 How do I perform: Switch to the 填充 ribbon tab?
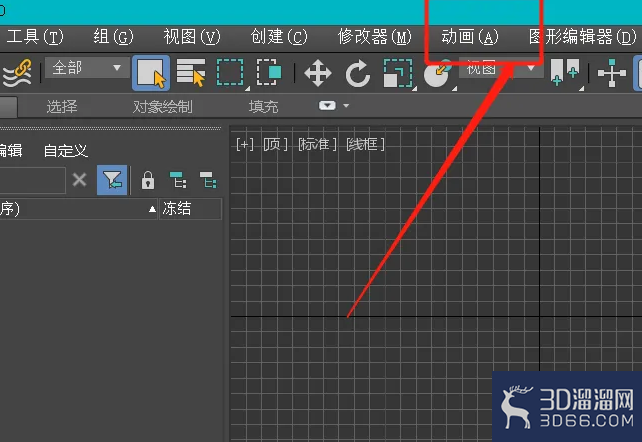pyautogui.click(x=263, y=107)
